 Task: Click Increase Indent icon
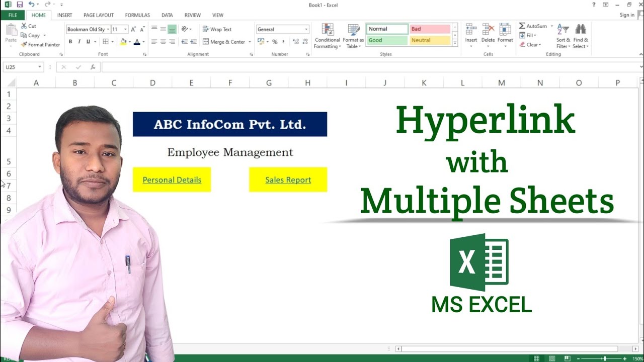[x=193, y=42]
